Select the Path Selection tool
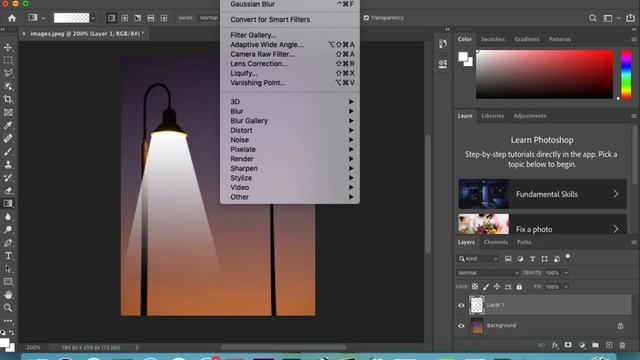Image resolution: width=640 pixels, height=360 pixels. (x=8, y=269)
